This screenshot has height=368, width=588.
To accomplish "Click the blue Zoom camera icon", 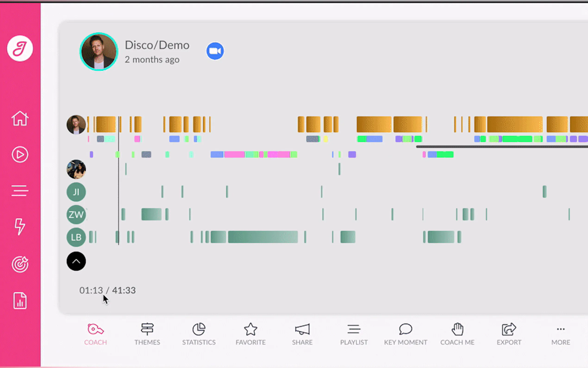I will point(215,51).
